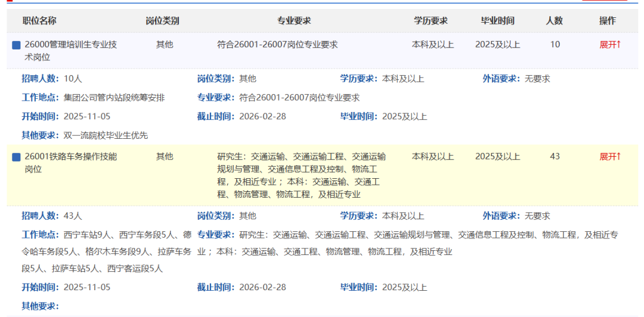644x317 pixels.
Task: Click the 毕业时间 column header
Action: click(x=498, y=21)
